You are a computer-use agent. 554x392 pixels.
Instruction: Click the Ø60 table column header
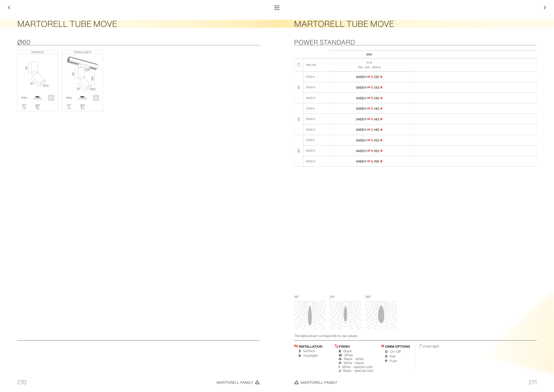click(x=369, y=55)
